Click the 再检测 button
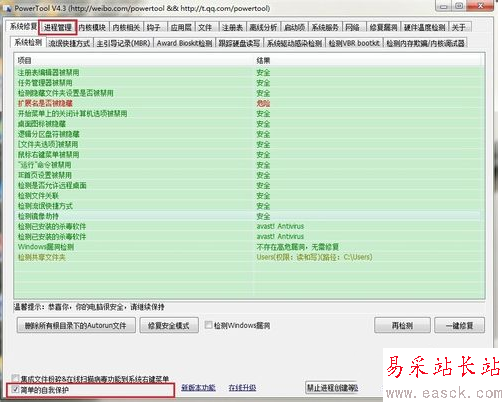The image size is (503, 408). tap(402, 325)
